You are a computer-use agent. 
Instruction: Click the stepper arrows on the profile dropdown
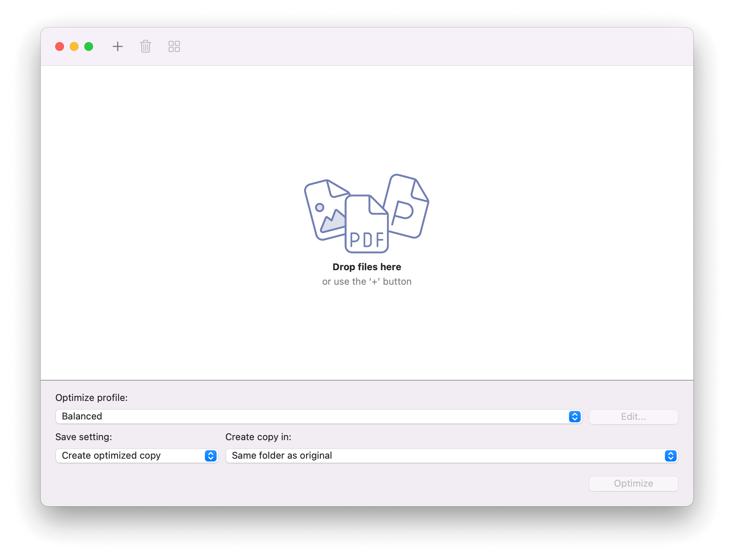pos(574,417)
